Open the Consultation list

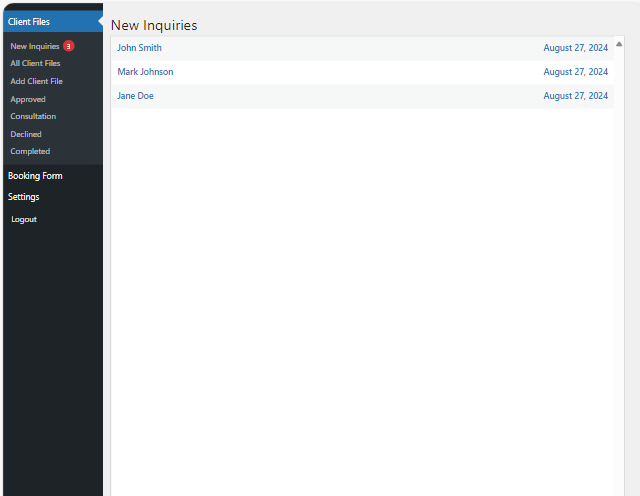click(33, 116)
